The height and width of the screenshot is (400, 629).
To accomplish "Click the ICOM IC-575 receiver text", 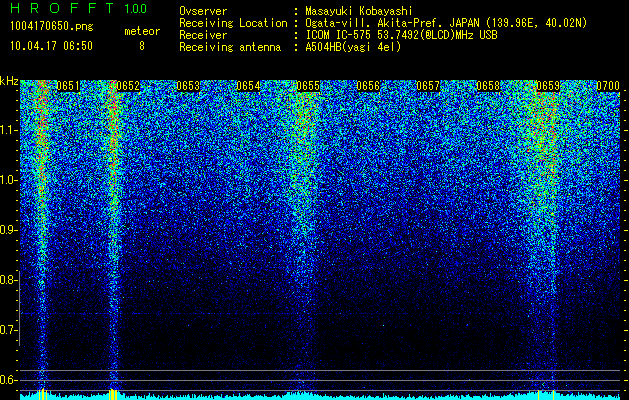I will [401, 35].
